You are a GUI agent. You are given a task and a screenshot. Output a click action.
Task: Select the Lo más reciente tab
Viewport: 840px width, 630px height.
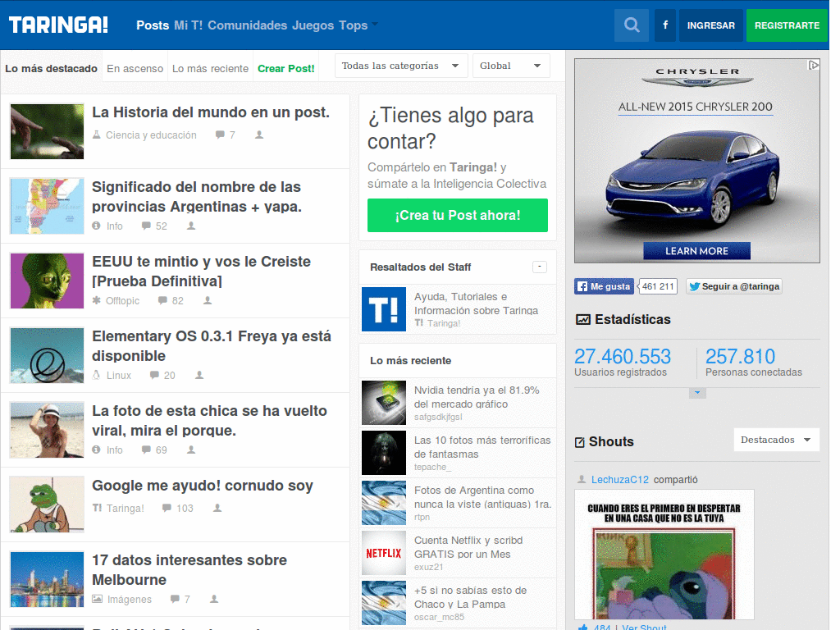[210, 69]
